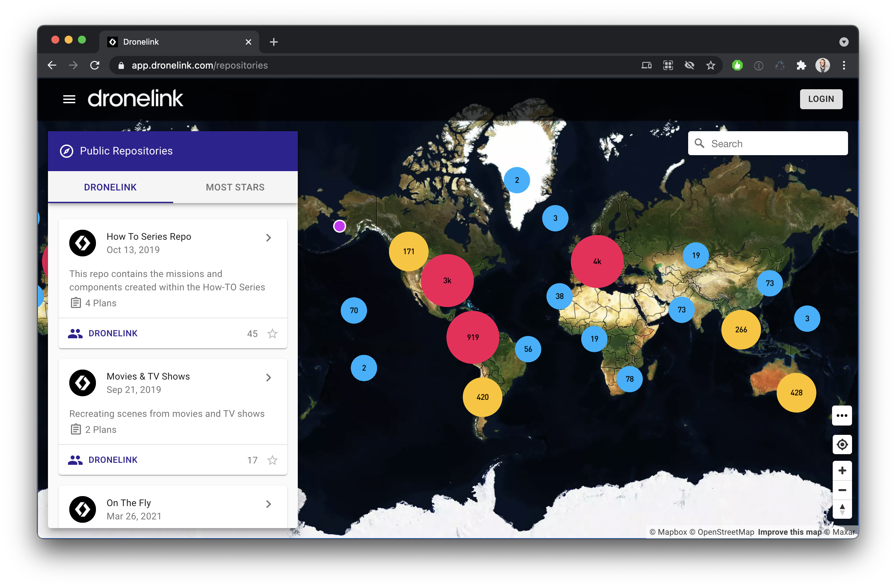This screenshot has height=588, width=896.
Task: Click the 78 cluster in southern Africa
Action: click(630, 379)
